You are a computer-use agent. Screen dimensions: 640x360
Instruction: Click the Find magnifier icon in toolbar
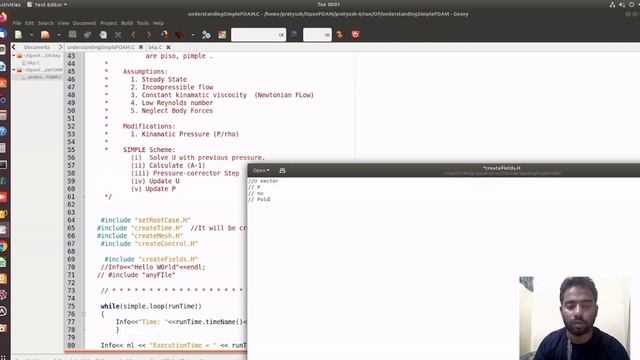pyautogui.click(x=294, y=35)
